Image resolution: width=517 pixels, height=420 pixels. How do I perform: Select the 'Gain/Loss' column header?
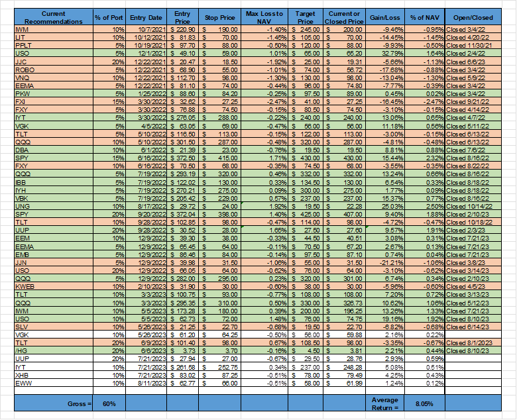[x=385, y=17]
